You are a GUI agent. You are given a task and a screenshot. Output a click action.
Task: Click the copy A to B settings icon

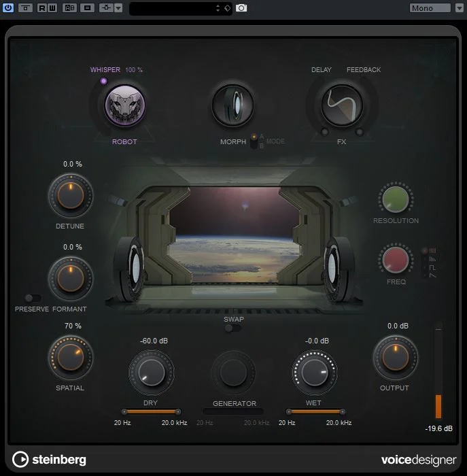(88, 8)
